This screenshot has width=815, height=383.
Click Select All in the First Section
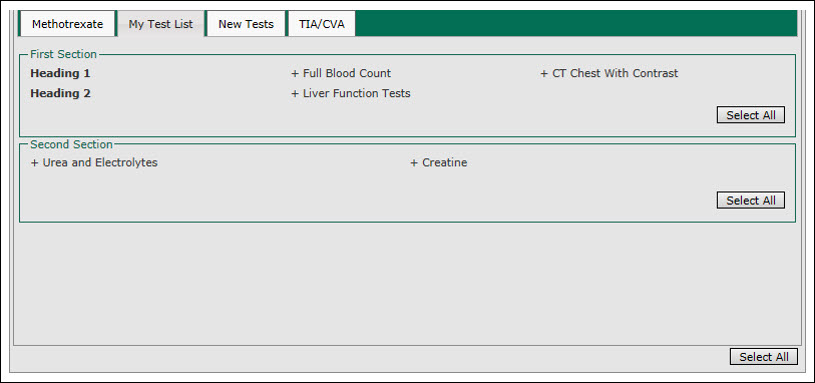coord(751,115)
